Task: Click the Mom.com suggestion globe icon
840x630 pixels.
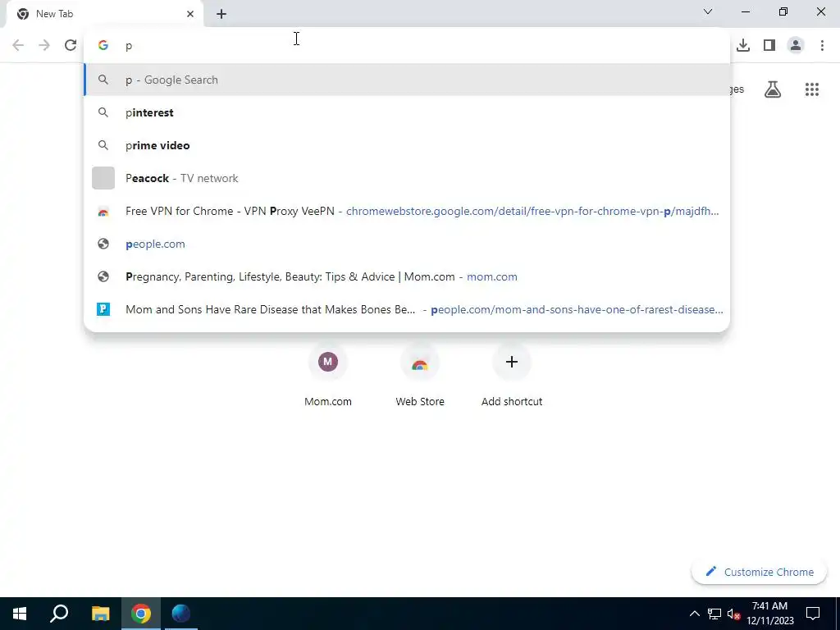Action: coord(103,276)
